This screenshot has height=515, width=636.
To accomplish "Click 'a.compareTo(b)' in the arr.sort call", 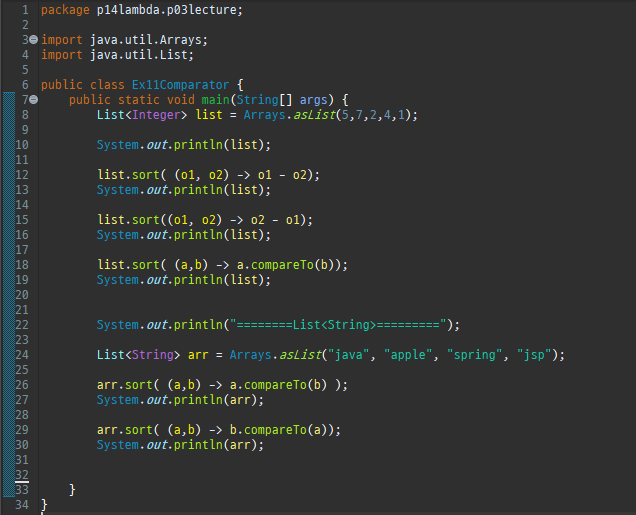I will [x=279, y=385].
